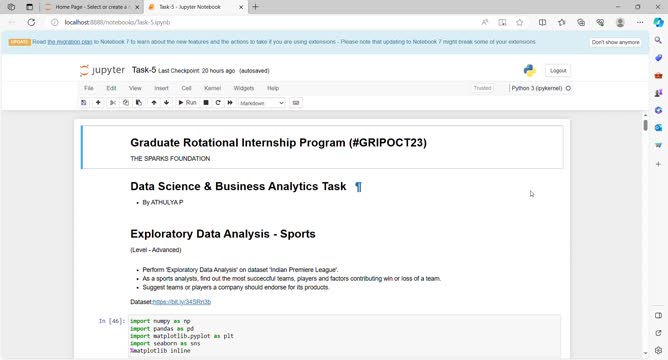Click the Run button
This screenshot has width=668, height=360.
(x=187, y=103)
